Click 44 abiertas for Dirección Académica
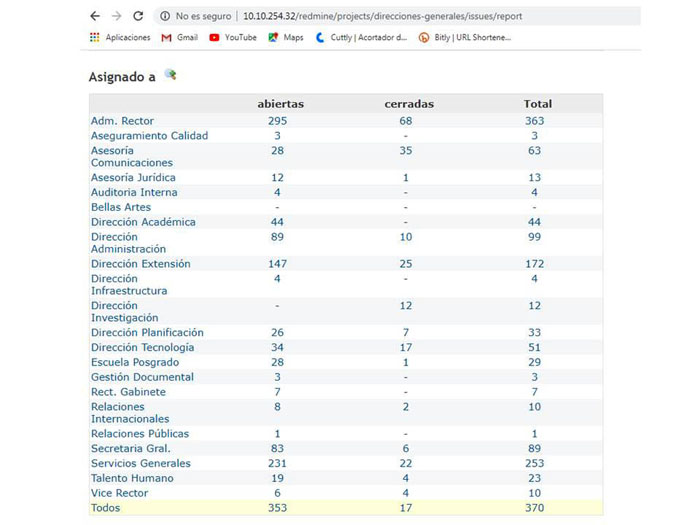This screenshot has width=700, height=525. [277, 222]
